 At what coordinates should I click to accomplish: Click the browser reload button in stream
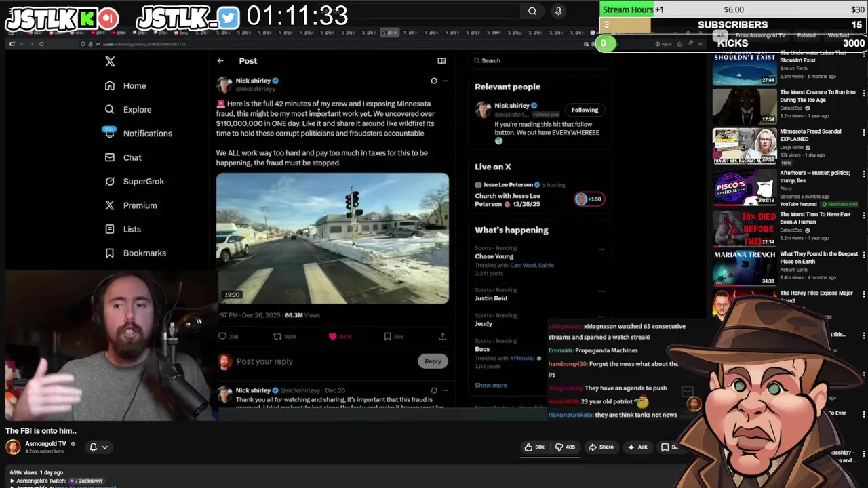tap(41, 44)
